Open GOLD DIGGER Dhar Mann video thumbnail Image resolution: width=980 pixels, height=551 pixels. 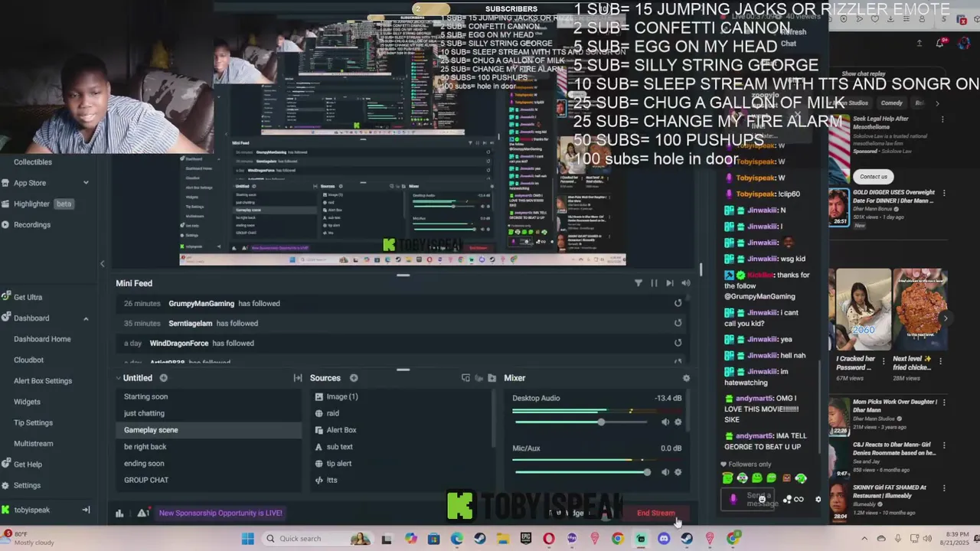840,207
